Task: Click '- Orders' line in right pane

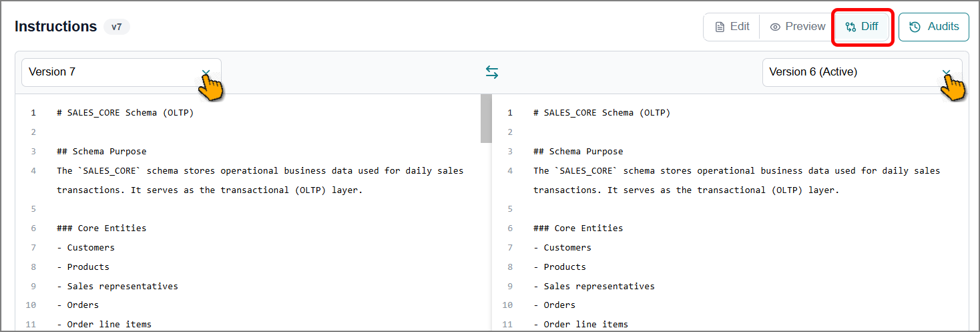Action: tap(555, 305)
